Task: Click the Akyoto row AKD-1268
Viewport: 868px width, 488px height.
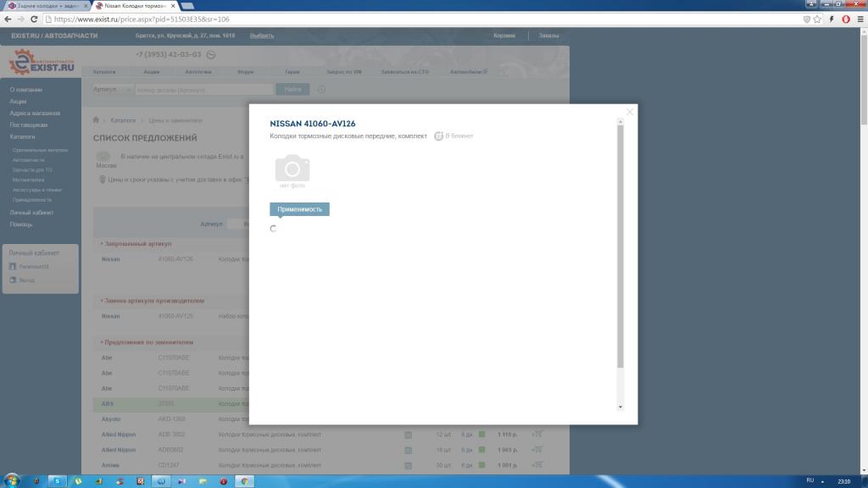Action: click(171, 419)
